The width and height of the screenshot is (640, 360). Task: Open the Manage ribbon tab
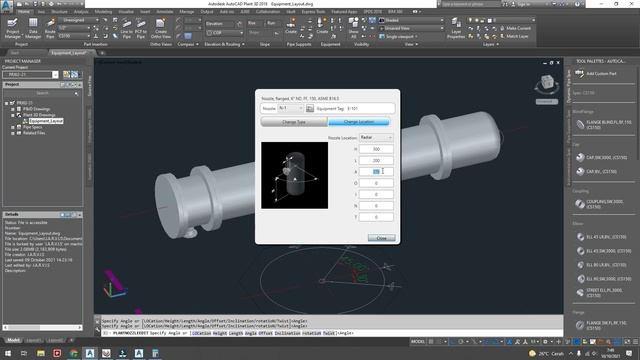point(187,12)
